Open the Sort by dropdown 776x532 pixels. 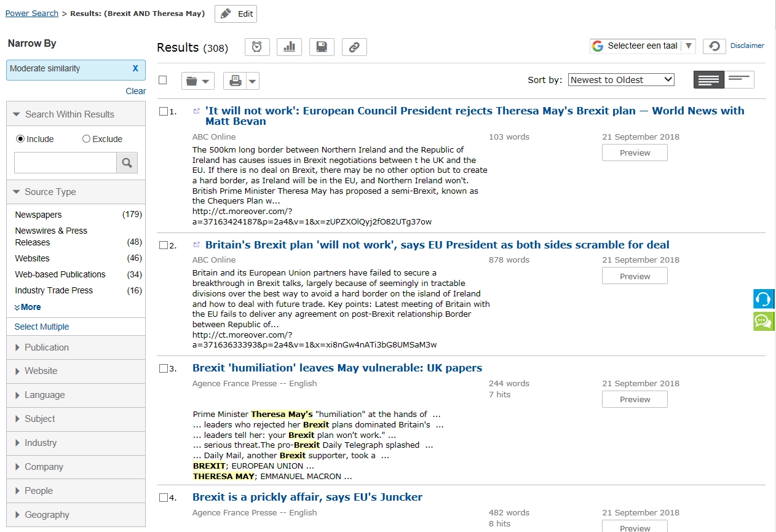pos(621,80)
